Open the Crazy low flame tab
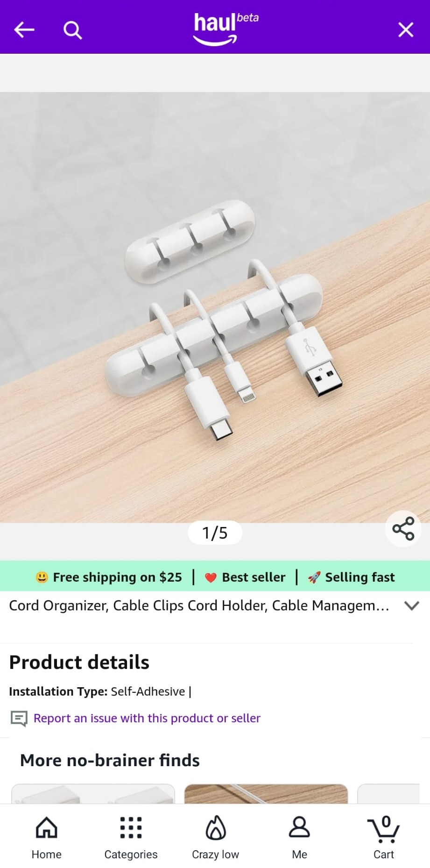The image size is (430, 868). (x=215, y=838)
